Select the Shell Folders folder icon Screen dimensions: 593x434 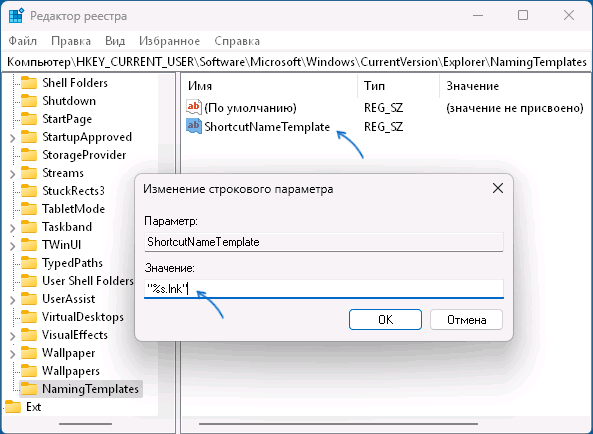[29, 83]
